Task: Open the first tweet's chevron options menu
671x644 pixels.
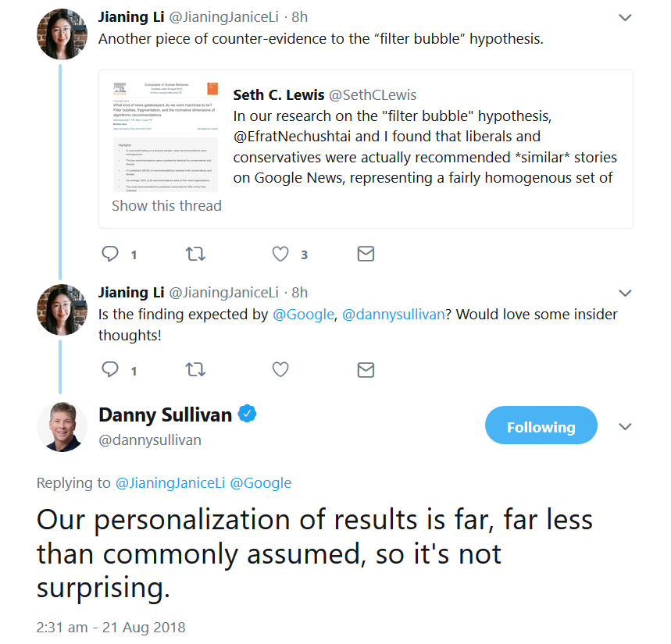Action: (x=625, y=17)
